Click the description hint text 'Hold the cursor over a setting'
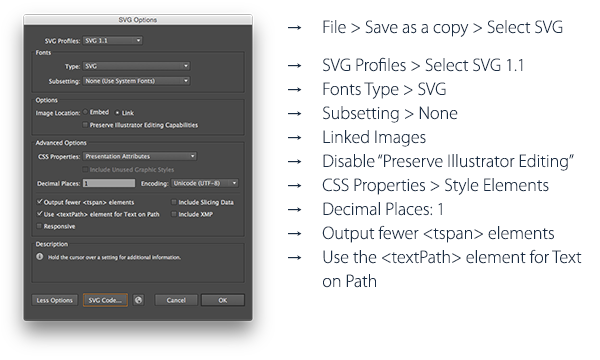The height and width of the screenshot is (360, 600). pyautogui.click(x=114, y=257)
